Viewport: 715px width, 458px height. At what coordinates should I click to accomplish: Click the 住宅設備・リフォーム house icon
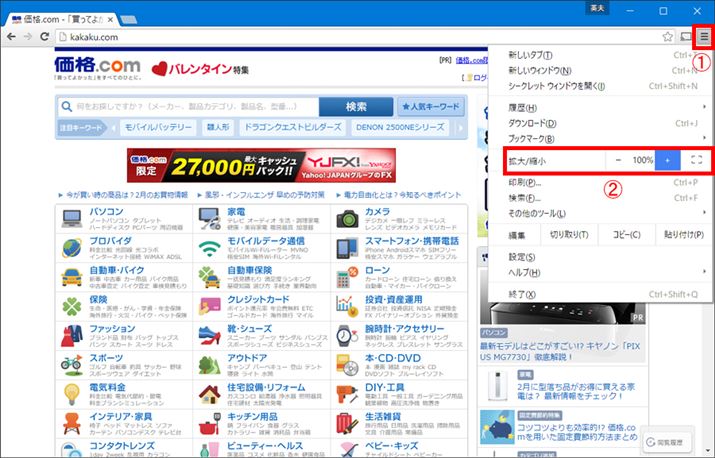click(x=210, y=395)
